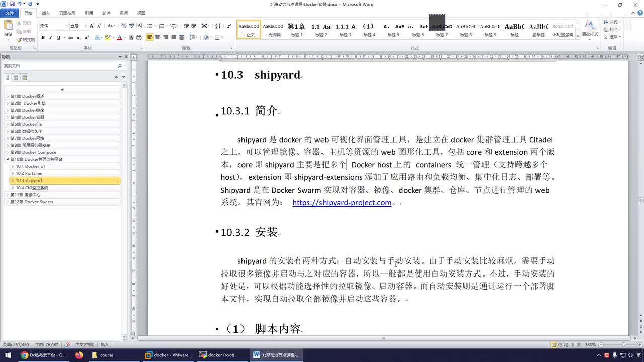
Task: Select 10.4 CIG监控系统 heading
Action: pos(32,188)
